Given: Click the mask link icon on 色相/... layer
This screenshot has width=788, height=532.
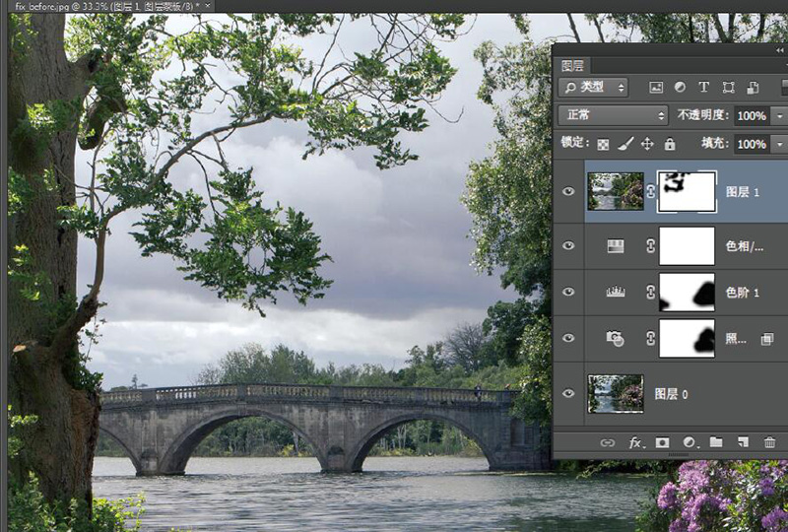Looking at the screenshot, I should click(651, 246).
